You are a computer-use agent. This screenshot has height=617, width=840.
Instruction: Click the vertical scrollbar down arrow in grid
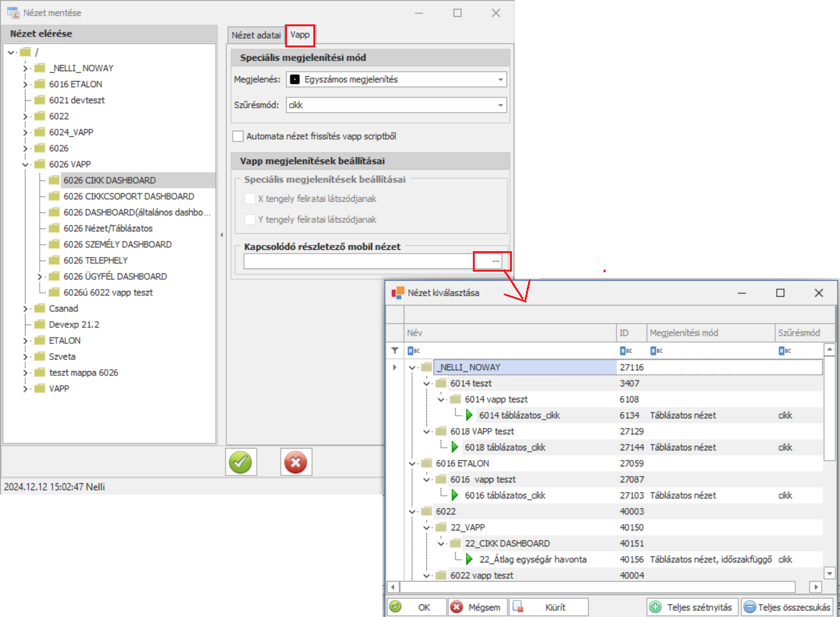coord(830,573)
